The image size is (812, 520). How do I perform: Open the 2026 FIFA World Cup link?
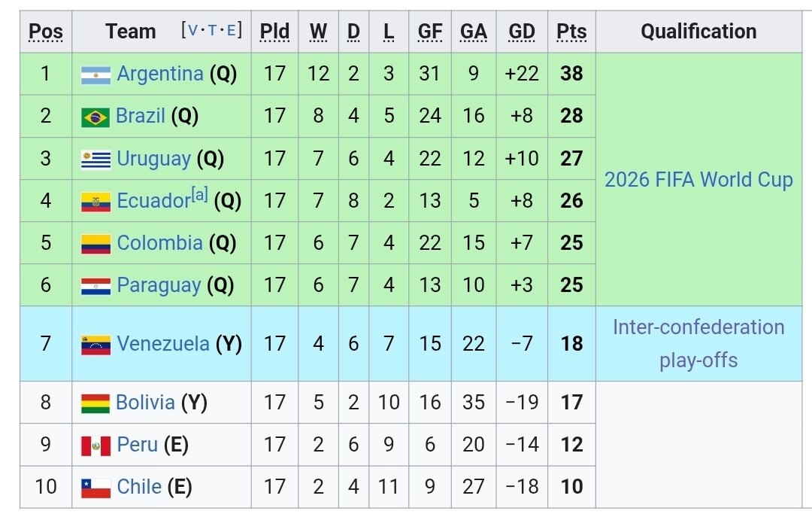[x=698, y=180]
